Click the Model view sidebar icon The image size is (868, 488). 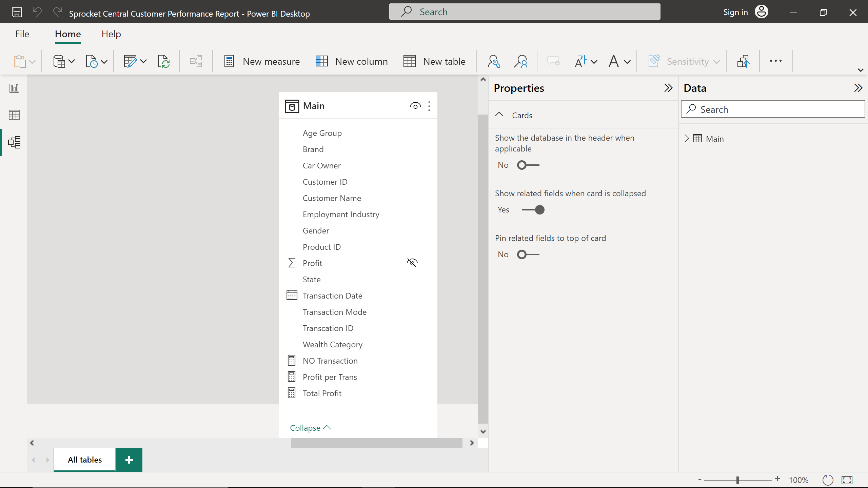pos(14,142)
